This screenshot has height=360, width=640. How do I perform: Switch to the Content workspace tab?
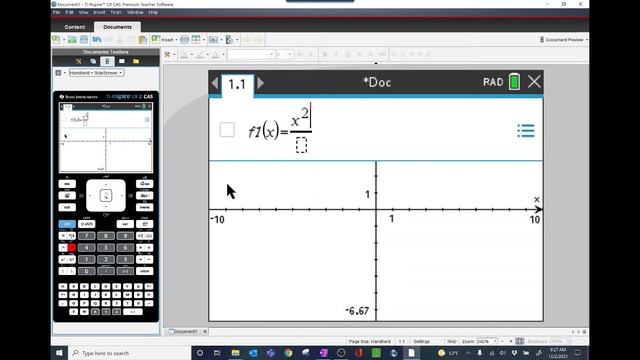click(x=75, y=27)
